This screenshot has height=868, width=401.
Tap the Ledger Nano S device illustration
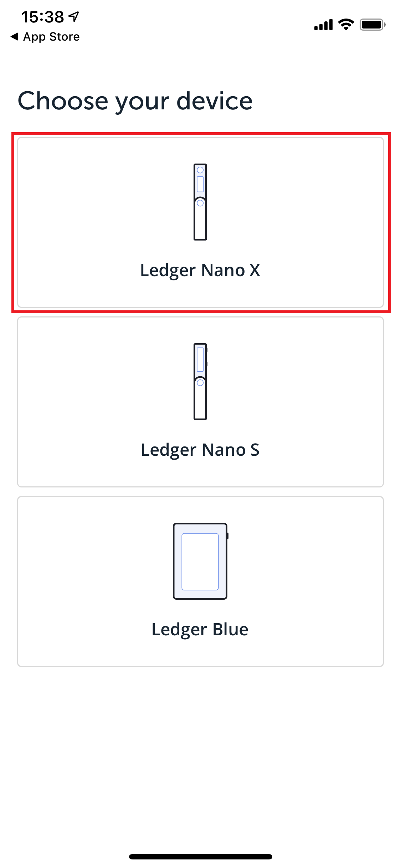coord(200,382)
